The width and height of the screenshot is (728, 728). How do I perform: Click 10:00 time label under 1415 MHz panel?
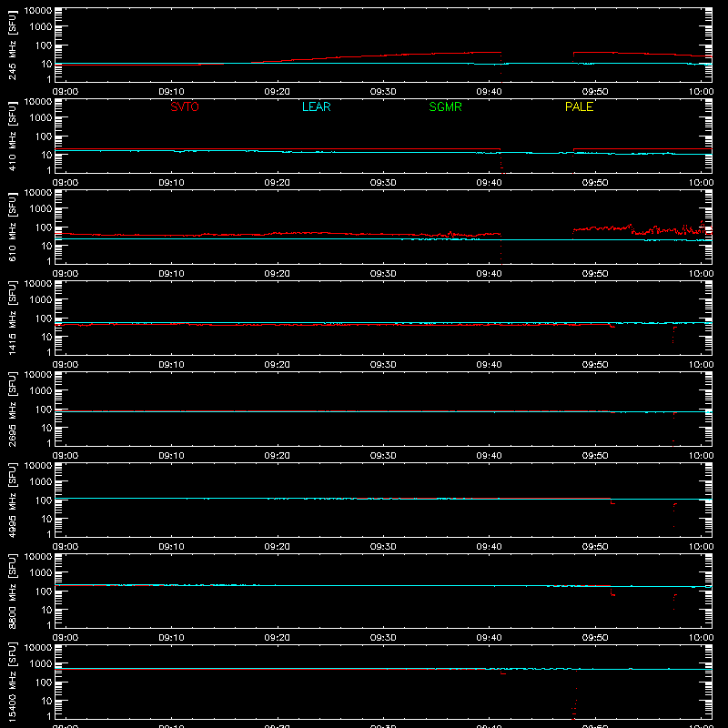click(701, 365)
